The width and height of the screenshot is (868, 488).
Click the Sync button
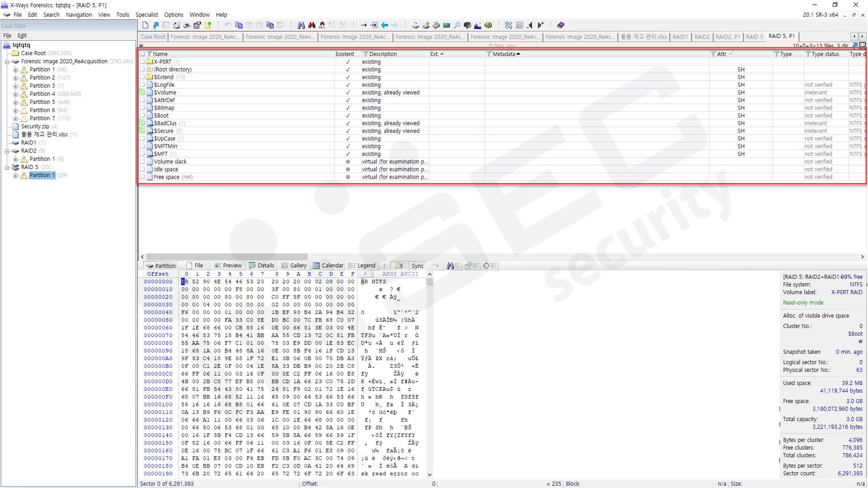coord(417,265)
